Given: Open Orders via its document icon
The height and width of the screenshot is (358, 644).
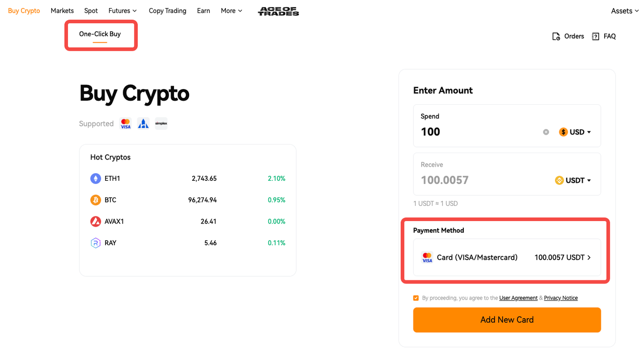Looking at the screenshot, I should [556, 36].
